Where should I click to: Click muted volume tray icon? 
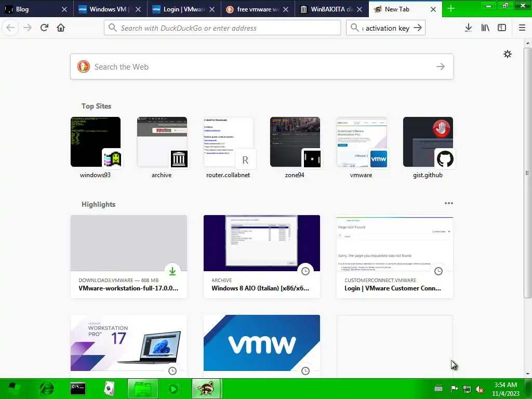[x=480, y=389]
